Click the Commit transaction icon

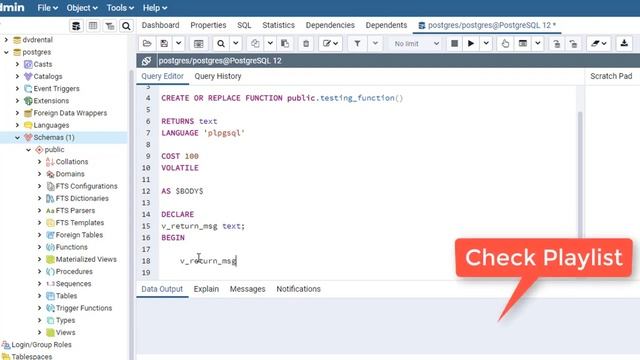click(556, 43)
